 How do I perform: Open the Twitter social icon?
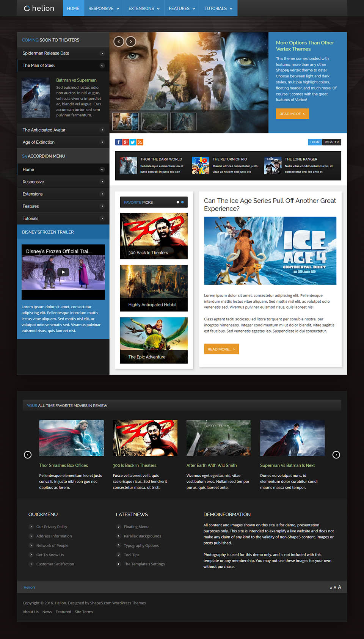click(x=133, y=142)
